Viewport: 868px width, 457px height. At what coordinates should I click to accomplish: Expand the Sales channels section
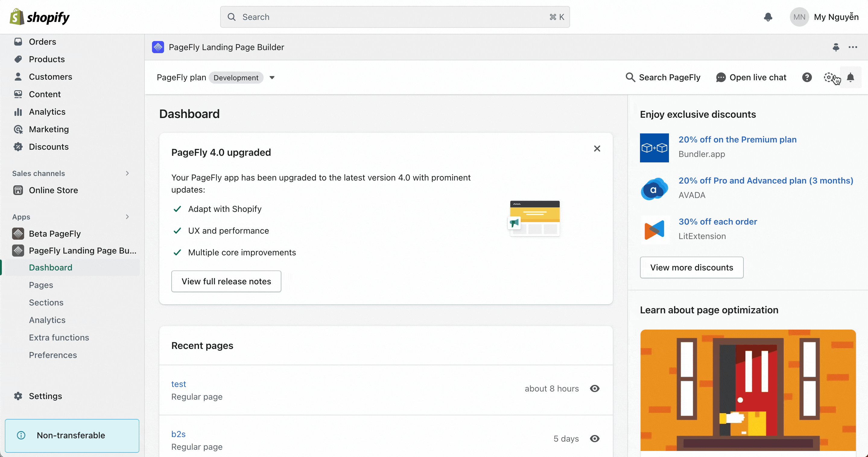[127, 173]
